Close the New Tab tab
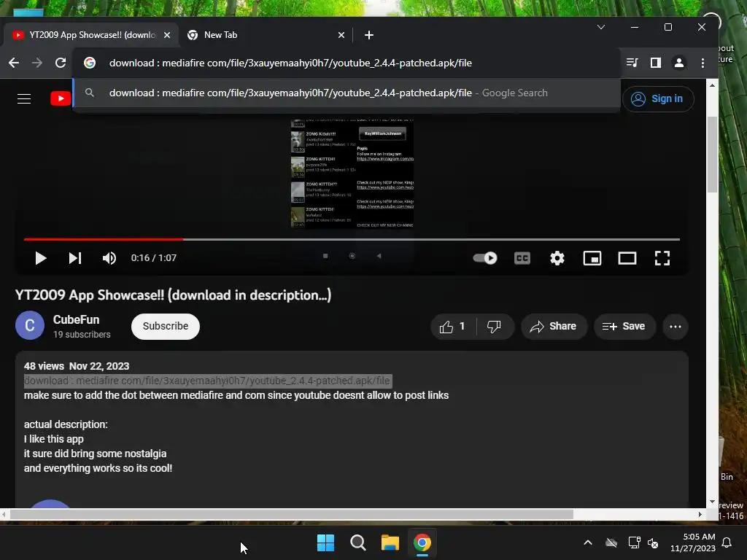Screen dimensions: 747x560 pyautogui.click(x=341, y=35)
